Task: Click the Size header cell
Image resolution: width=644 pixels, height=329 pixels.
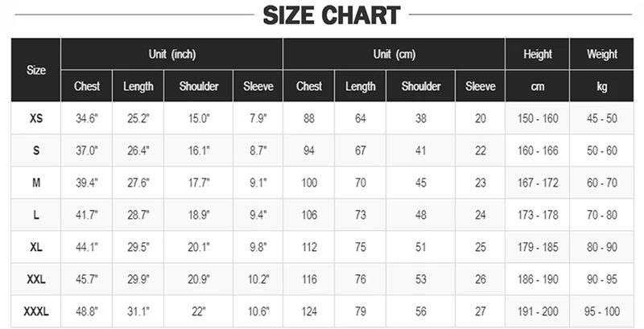Action: [35, 70]
